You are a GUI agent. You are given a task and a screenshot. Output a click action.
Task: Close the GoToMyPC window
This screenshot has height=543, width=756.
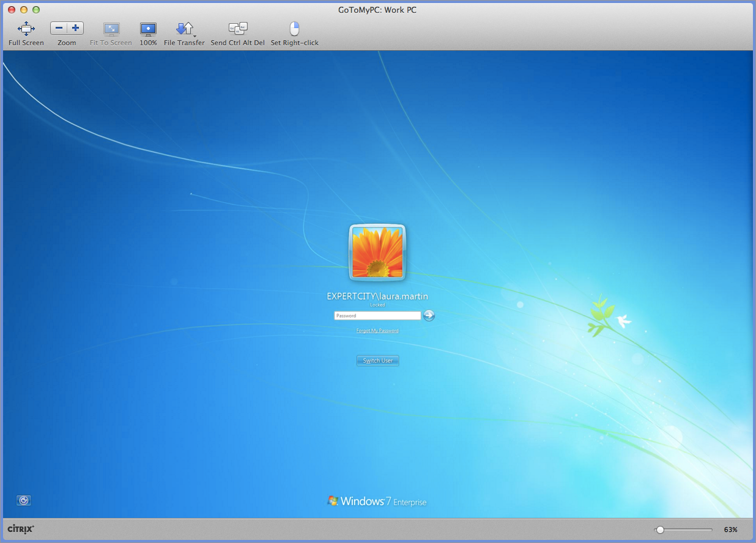(12, 10)
